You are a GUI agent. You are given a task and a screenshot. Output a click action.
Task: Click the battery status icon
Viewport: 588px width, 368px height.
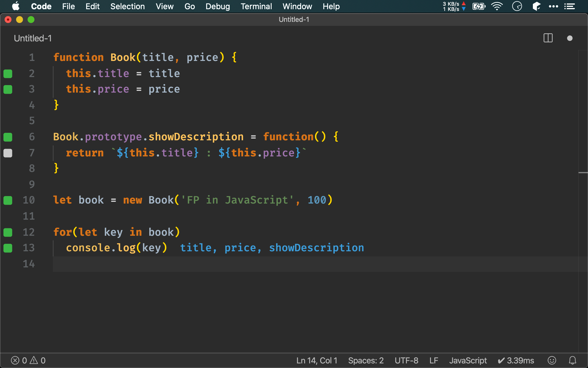477,6
